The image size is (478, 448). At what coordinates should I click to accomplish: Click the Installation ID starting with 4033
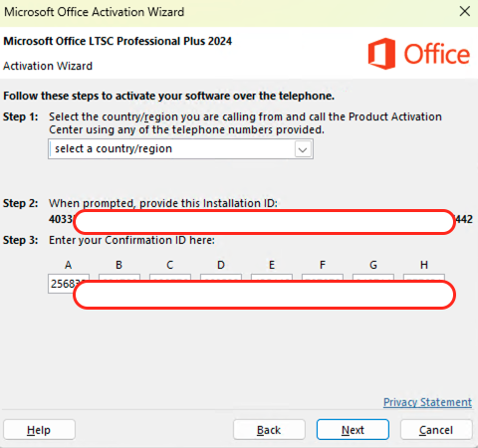(x=61, y=219)
